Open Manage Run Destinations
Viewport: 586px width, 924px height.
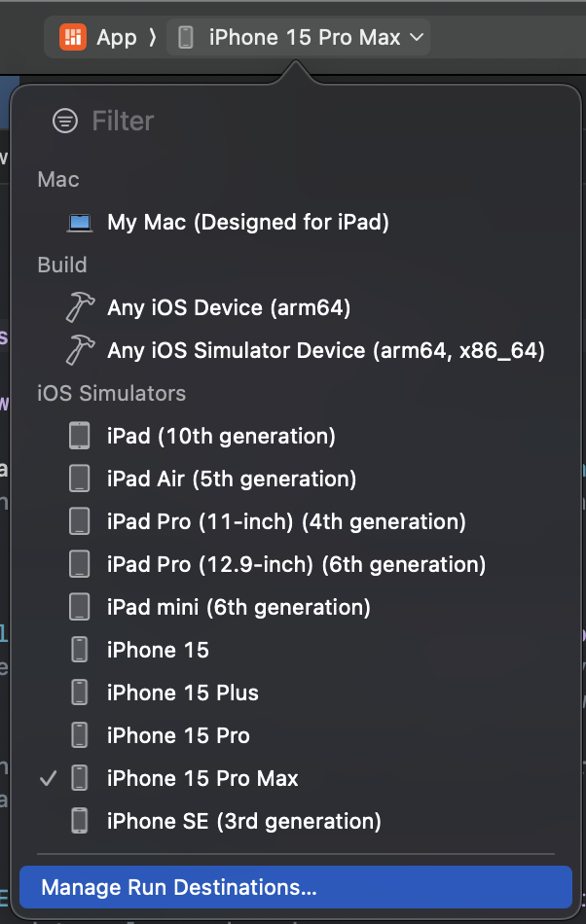179,887
